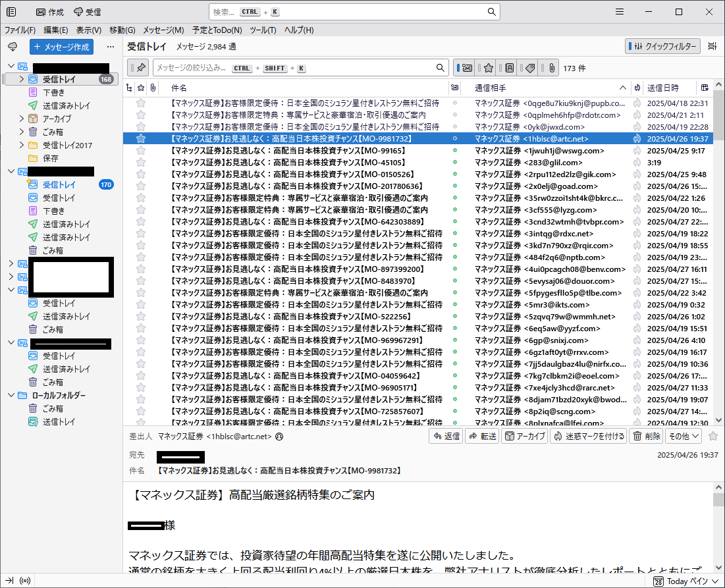Toggle the tags quick filter
The width and height of the screenshot is (725, 588).
click(x=529, y=68)
